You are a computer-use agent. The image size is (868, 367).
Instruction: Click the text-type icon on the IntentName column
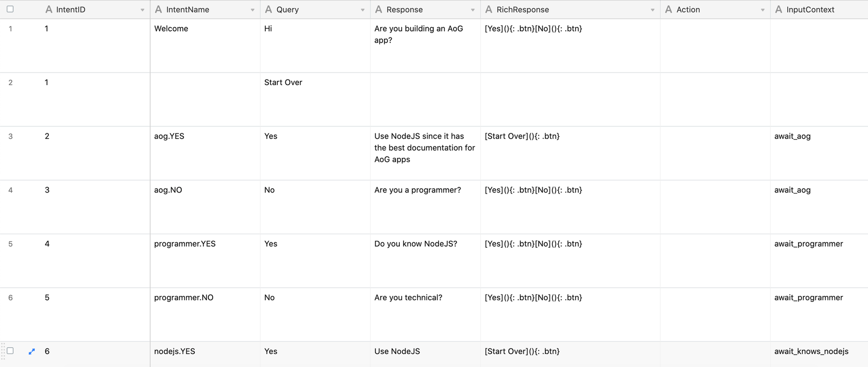tap(158, 9)
